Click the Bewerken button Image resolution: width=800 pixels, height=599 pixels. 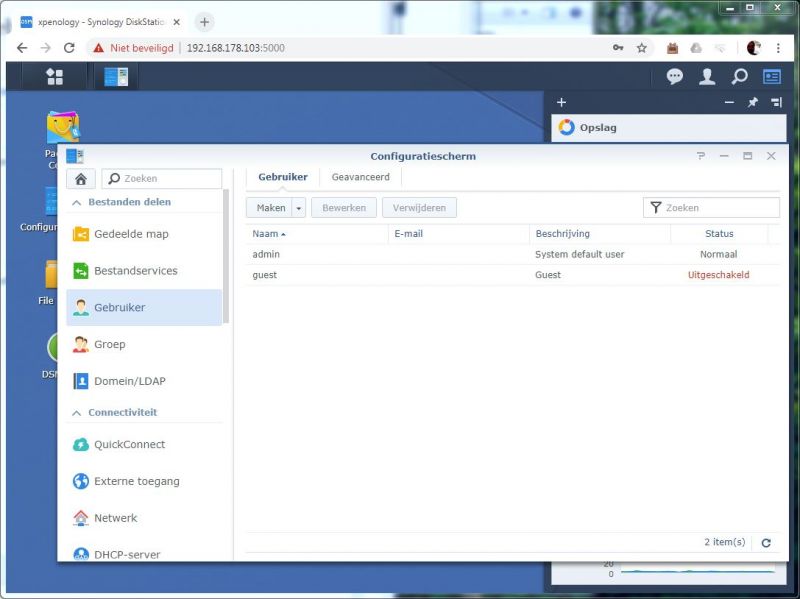[344, 208]
